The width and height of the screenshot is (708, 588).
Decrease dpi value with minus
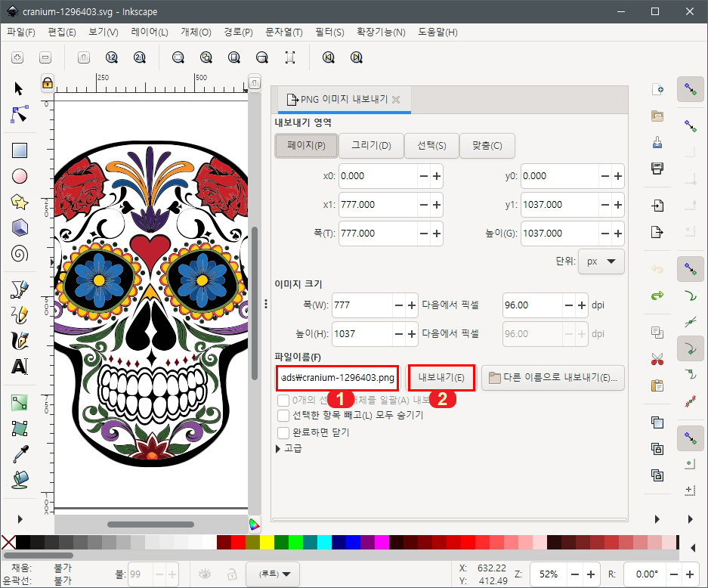pyautogui.click(x=569, y=305)
